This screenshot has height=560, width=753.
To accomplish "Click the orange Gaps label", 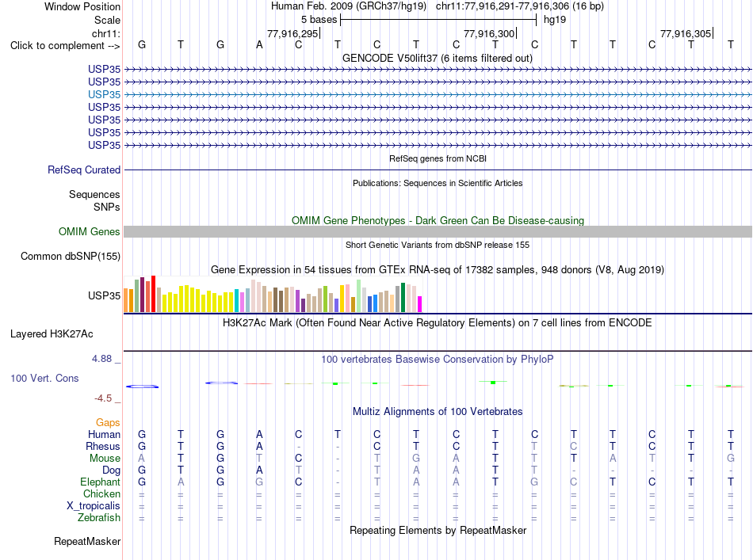I will point(108,422).
